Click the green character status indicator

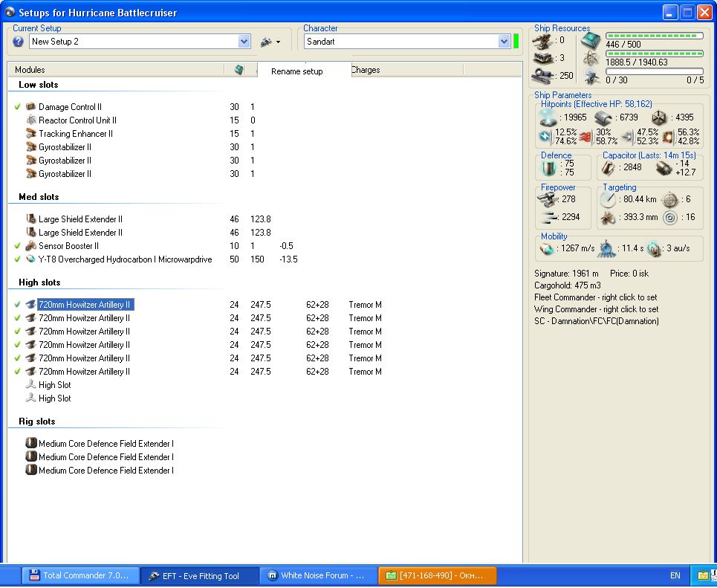(x=516, y=42)
